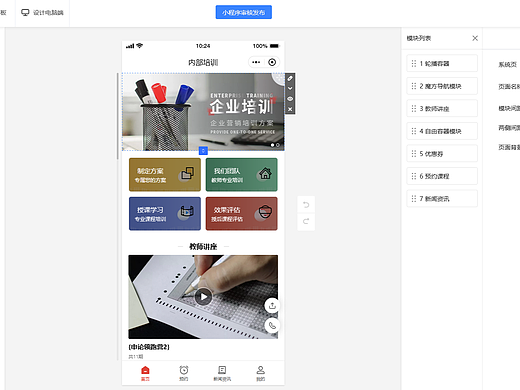
Task: Click the undo arrow button
Action: pos(306,205)
